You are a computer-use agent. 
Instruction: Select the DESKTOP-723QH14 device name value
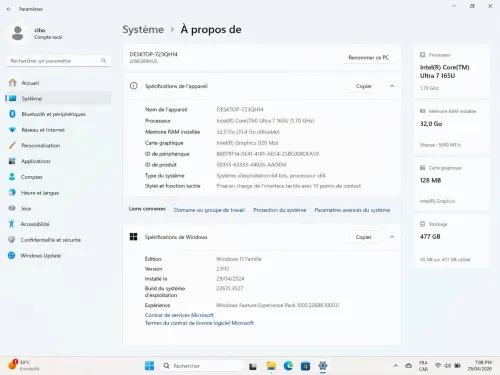click(x=240, y=109)
